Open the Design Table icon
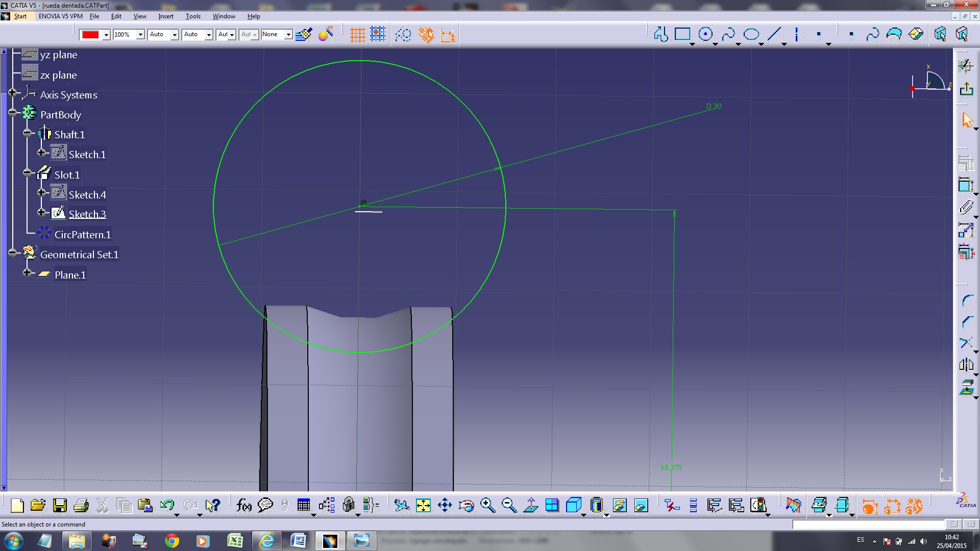980x551 pixels. 304,505
